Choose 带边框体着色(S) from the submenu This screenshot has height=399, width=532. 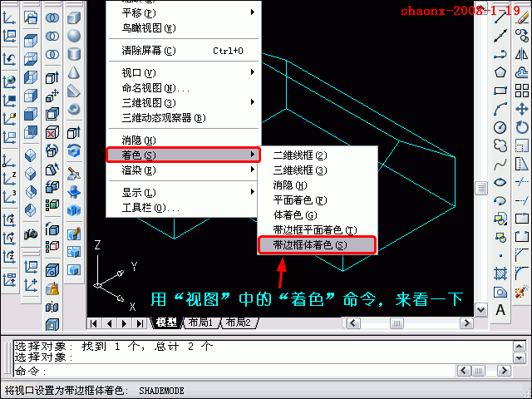click(317, 245)
